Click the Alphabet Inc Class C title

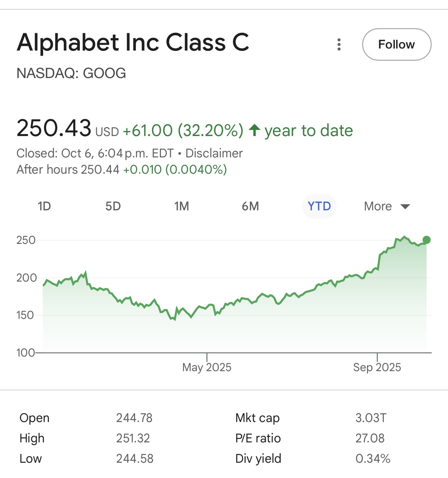133,43
